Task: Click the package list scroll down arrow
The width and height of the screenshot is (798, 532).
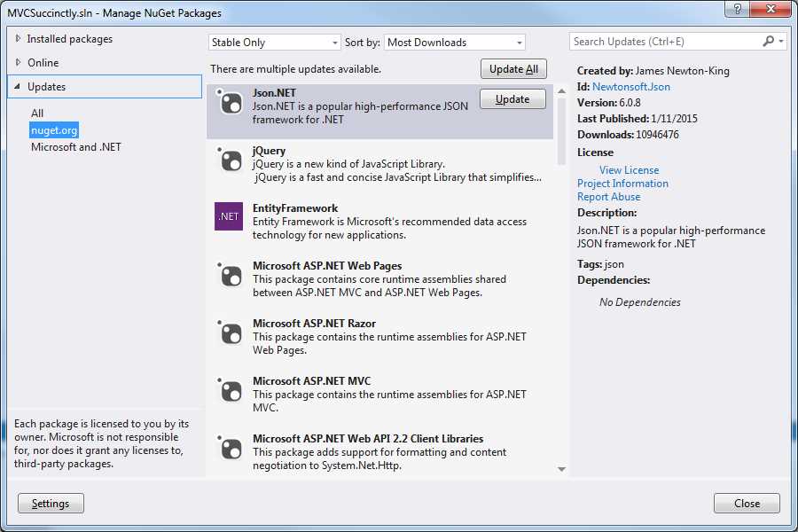Action: pyautogui.click(x=561, y=469)
